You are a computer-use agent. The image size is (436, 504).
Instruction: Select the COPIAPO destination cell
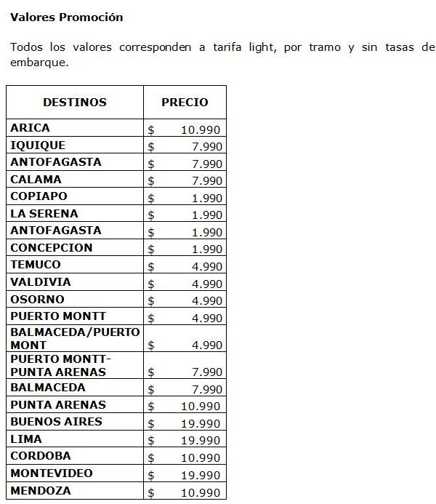pyautogui.click(x=75, y=196)
